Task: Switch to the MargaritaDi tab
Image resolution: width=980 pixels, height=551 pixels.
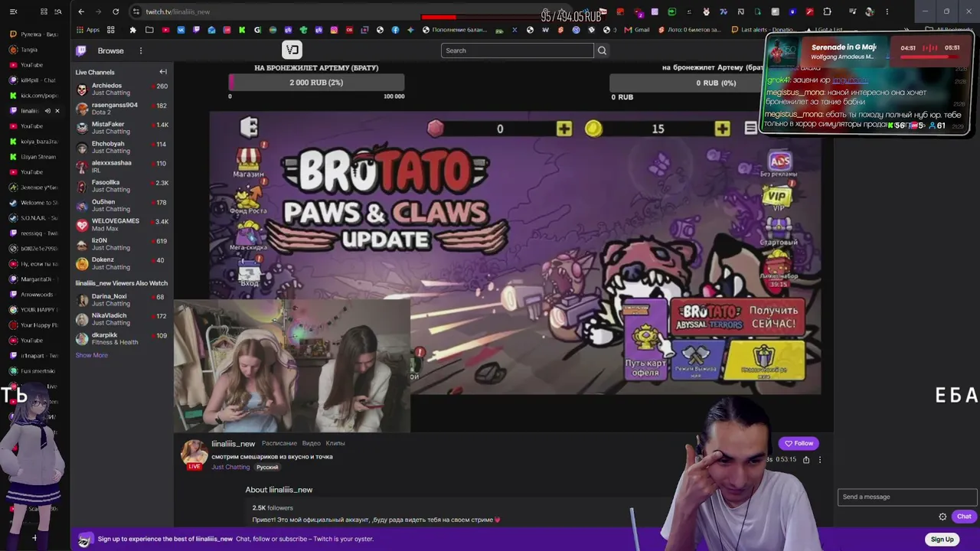Action: pyautogui.click(x=34, y=279)
